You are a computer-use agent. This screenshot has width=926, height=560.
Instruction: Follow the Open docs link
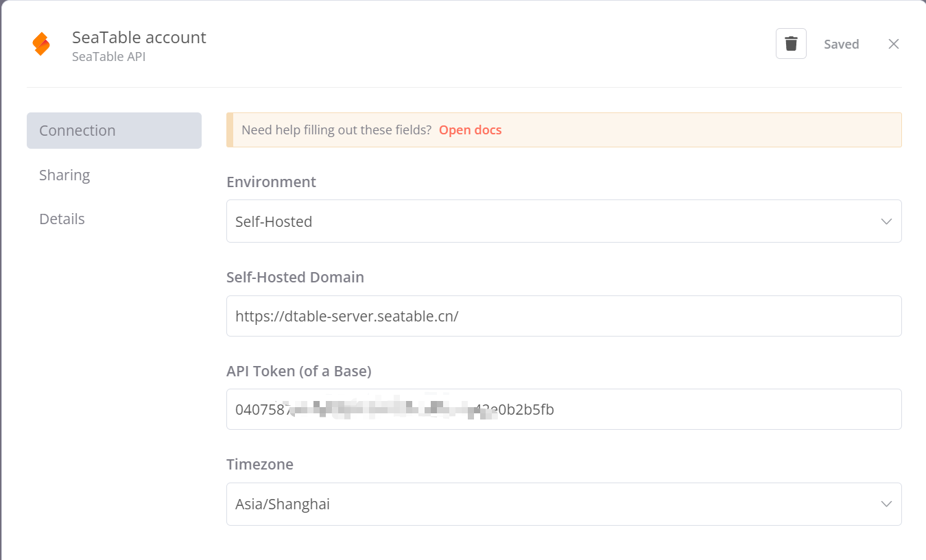471,130
